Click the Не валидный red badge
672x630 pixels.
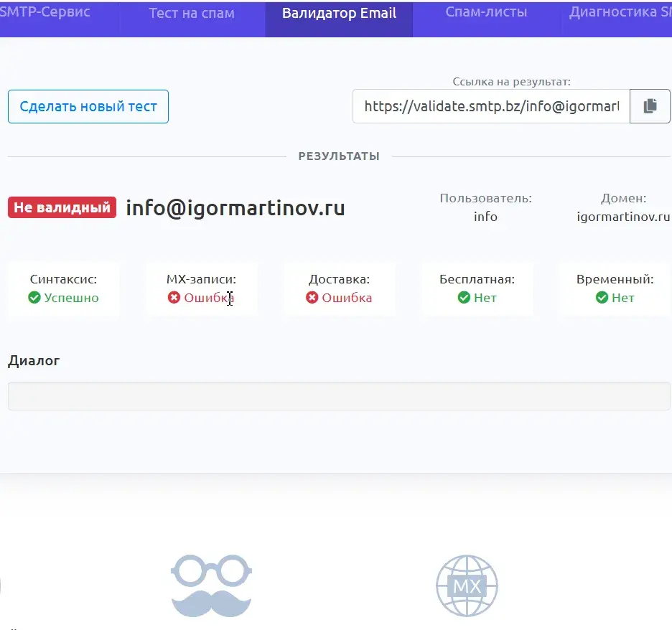tap(62, 207)
